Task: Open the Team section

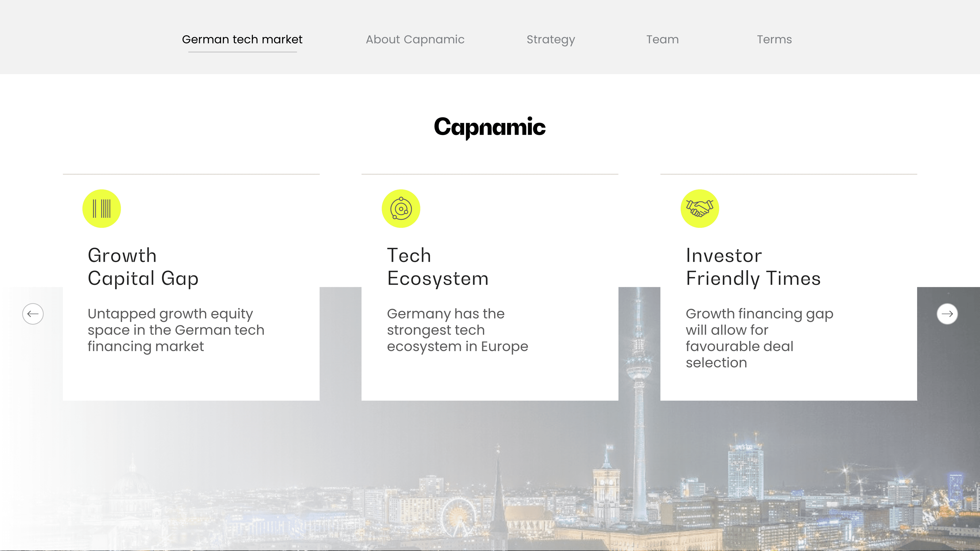Action: pyautogui.click(x=662, y=39)
